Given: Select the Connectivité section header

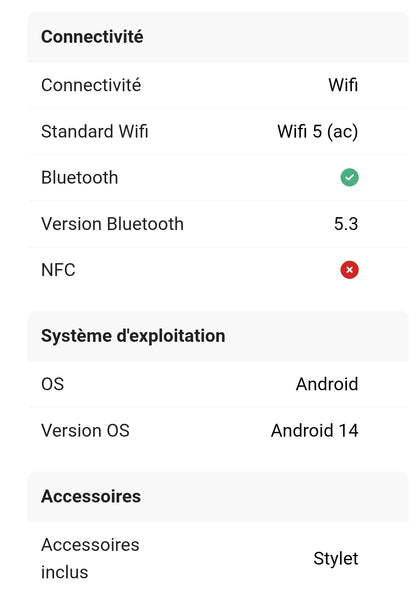Looking at the screenshot, I should pos(218,37).
